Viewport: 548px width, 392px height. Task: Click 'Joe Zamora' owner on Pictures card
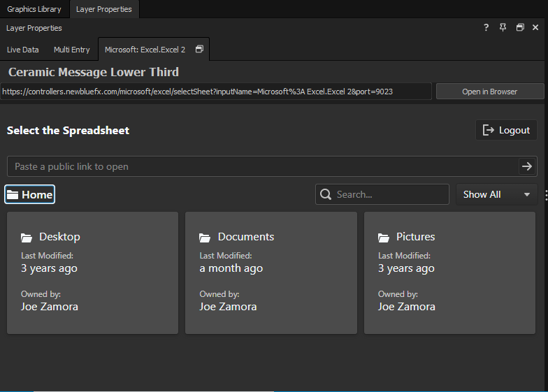click(x=407, y=306)
